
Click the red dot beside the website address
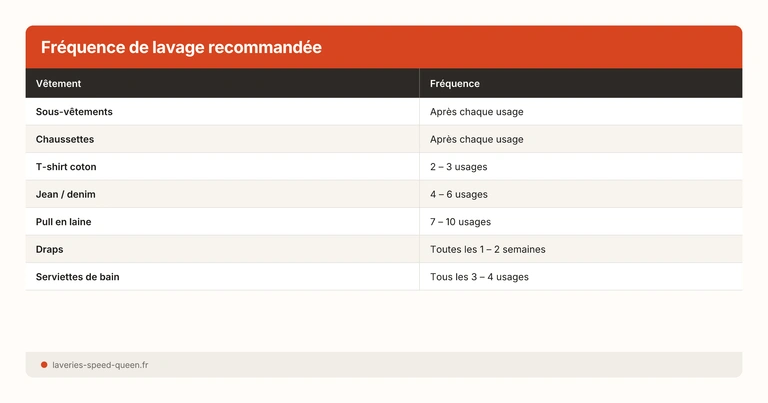point(44,365)
